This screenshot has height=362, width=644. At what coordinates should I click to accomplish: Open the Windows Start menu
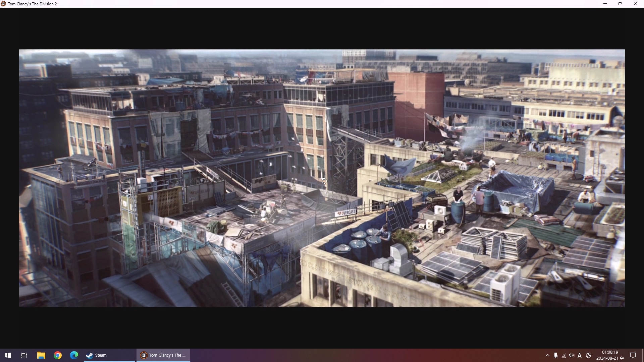8,355
